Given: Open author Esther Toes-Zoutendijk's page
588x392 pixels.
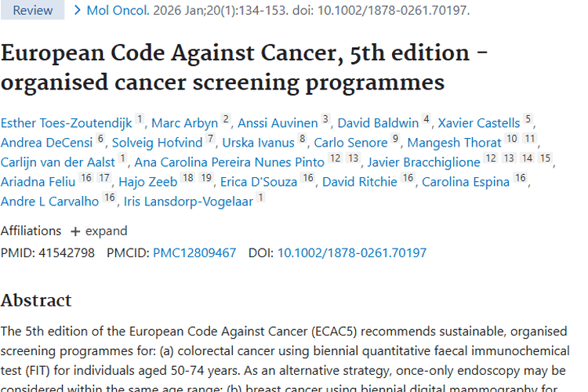Looking at the screenshot, I should click(x=66, y=123).
